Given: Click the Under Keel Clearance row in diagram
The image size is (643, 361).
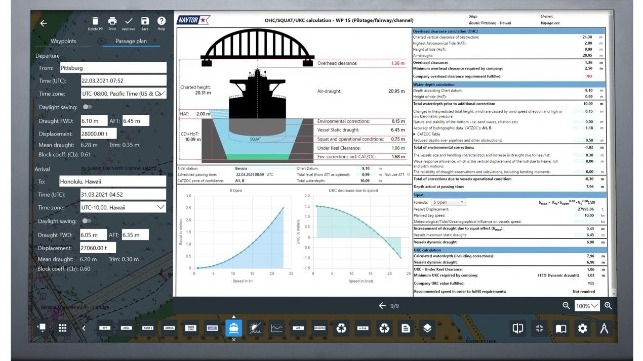Looking at the screenshot, I should (x=361, y=148).
